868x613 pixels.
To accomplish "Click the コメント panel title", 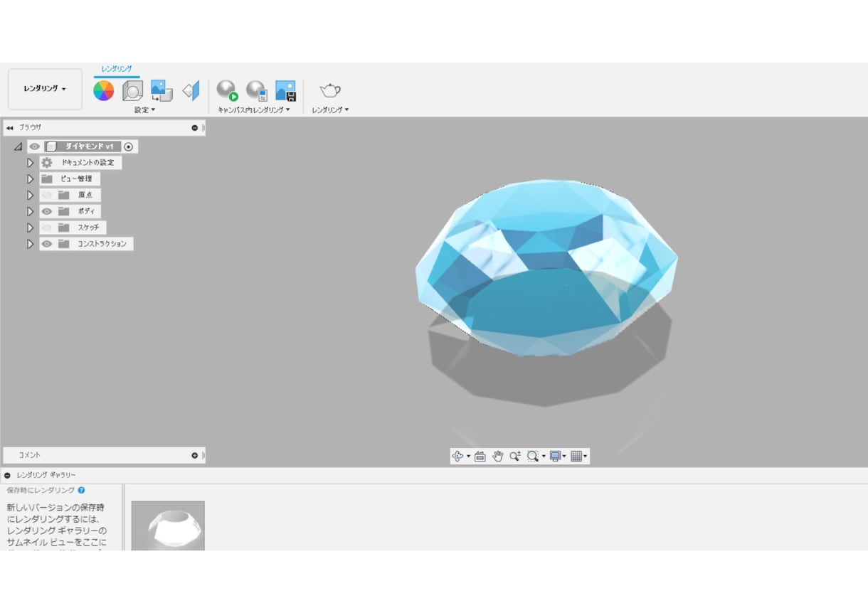I will (x=30, y=455).
